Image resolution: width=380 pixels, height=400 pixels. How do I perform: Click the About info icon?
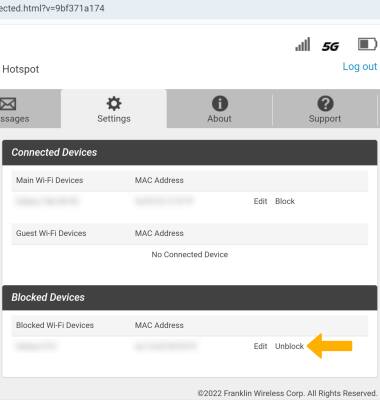click(x=220, y=104)
